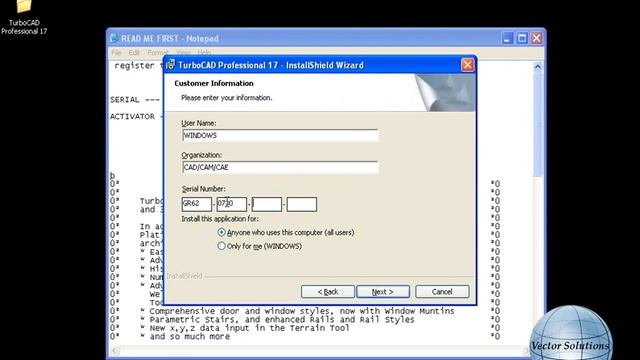Select Only for me (WINDOWS) option
Viewport: 640px width, 360px height.
pos(221,246)
